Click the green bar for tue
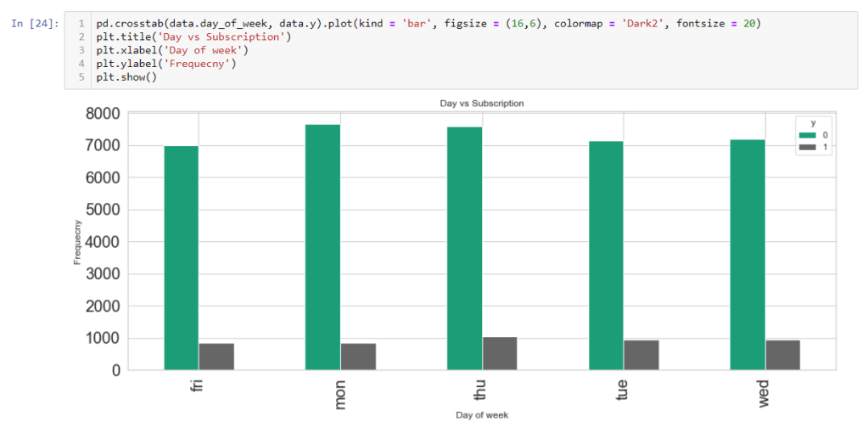The height and width of the screenshot is (433, 868). [x=606, y=255]
